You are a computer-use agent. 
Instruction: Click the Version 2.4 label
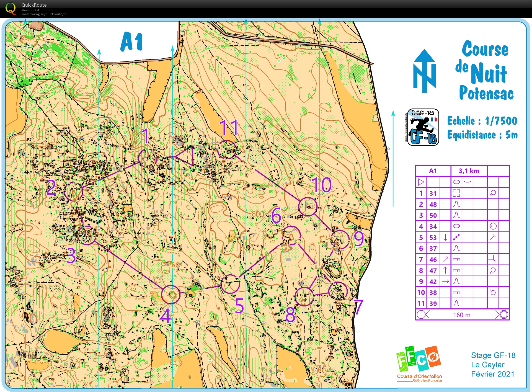tap(30, 10)
